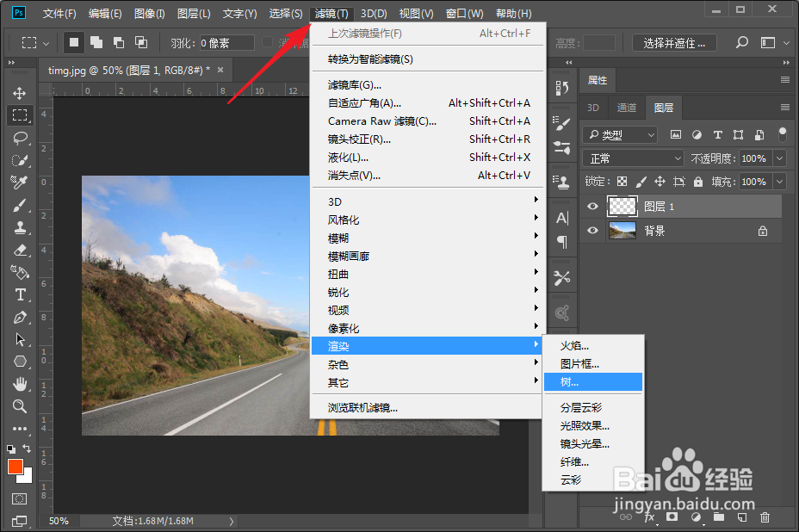
Task: Click the search magnifier in options bar
Action: pyautogui.click(x=741, y=43)
